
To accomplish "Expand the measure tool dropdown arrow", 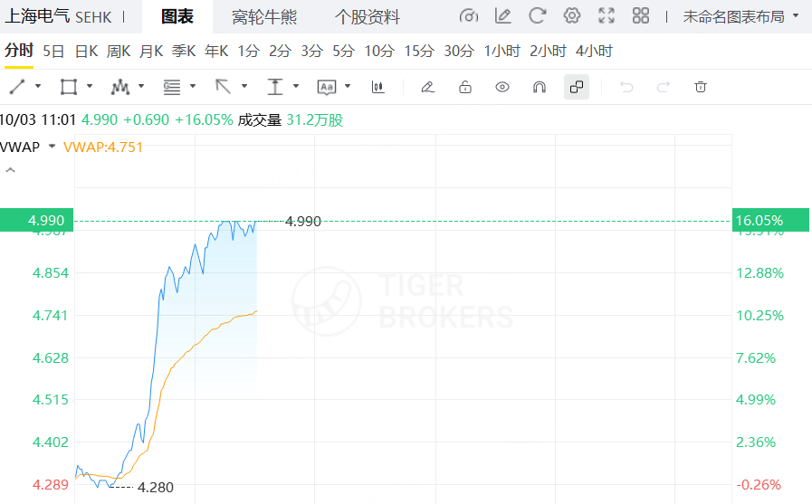I will pyautogui.click(x=296, y=86).
